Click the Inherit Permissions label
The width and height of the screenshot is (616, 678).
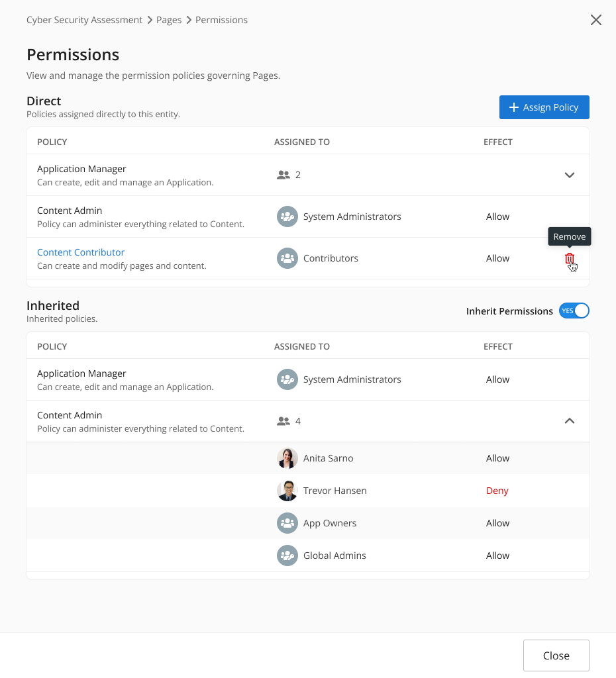509,311
